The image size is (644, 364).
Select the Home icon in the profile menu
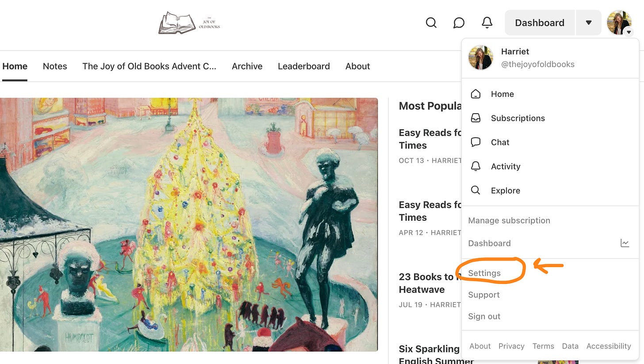[475, 94]
